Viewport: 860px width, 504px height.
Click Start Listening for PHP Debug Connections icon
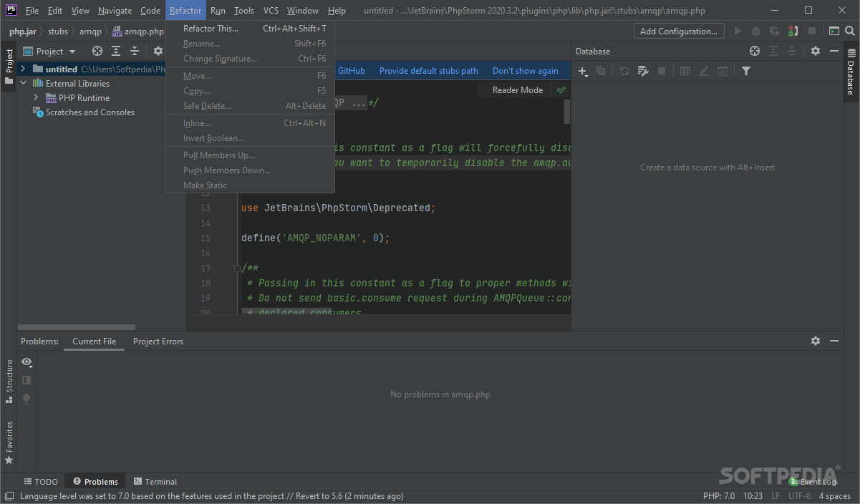point(793,31)
